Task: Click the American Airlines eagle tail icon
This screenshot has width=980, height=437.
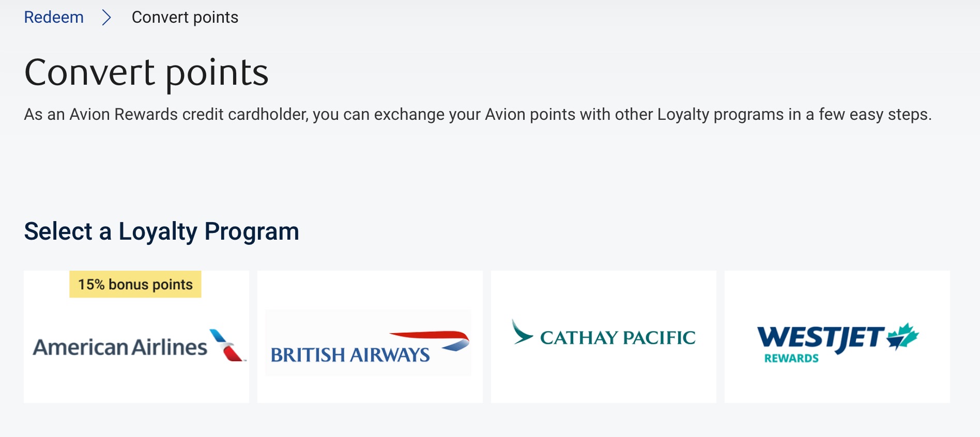Action: [227, 345]
